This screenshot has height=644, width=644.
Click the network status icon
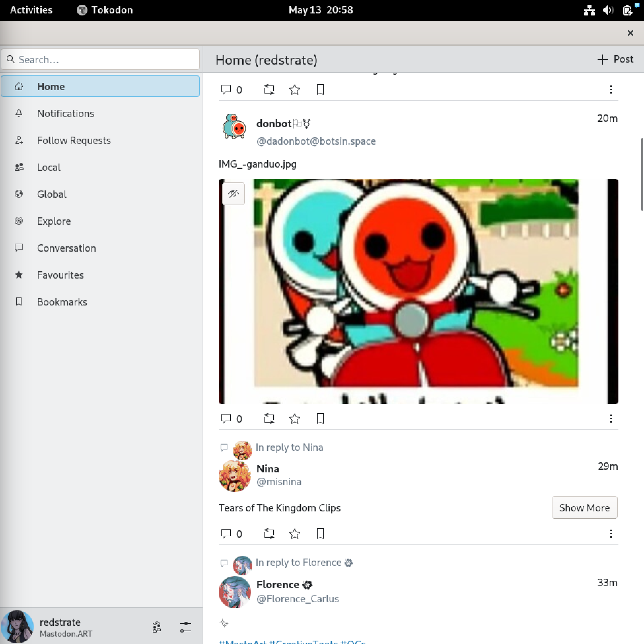point(589,10)
